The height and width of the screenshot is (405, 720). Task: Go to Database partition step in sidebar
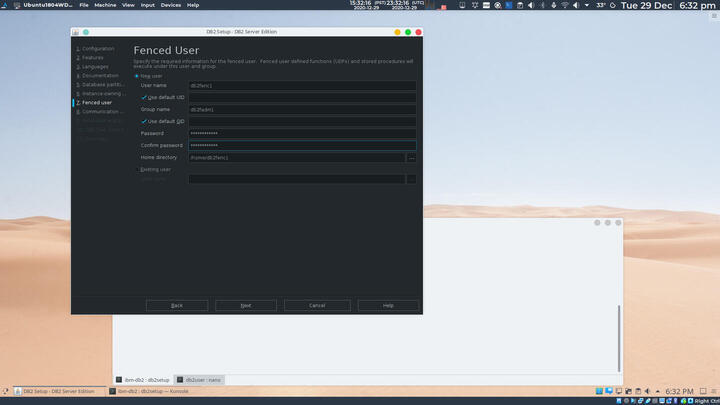100,84
